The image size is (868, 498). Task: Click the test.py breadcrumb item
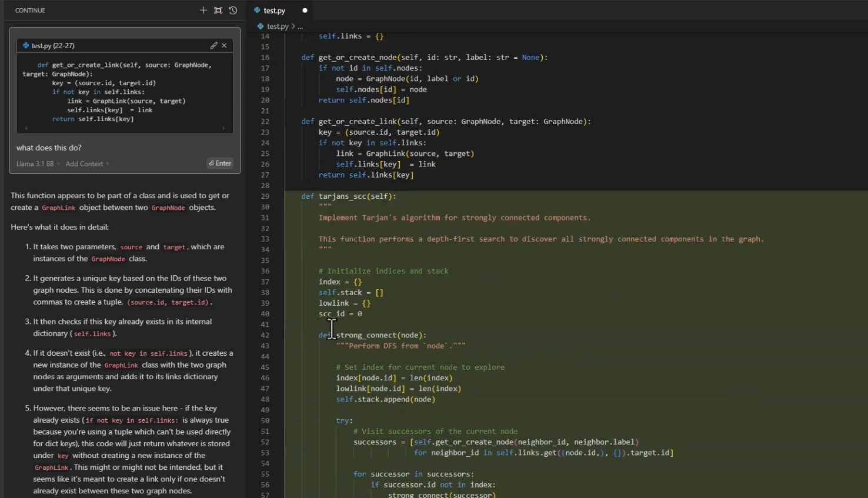click(278, 26)
